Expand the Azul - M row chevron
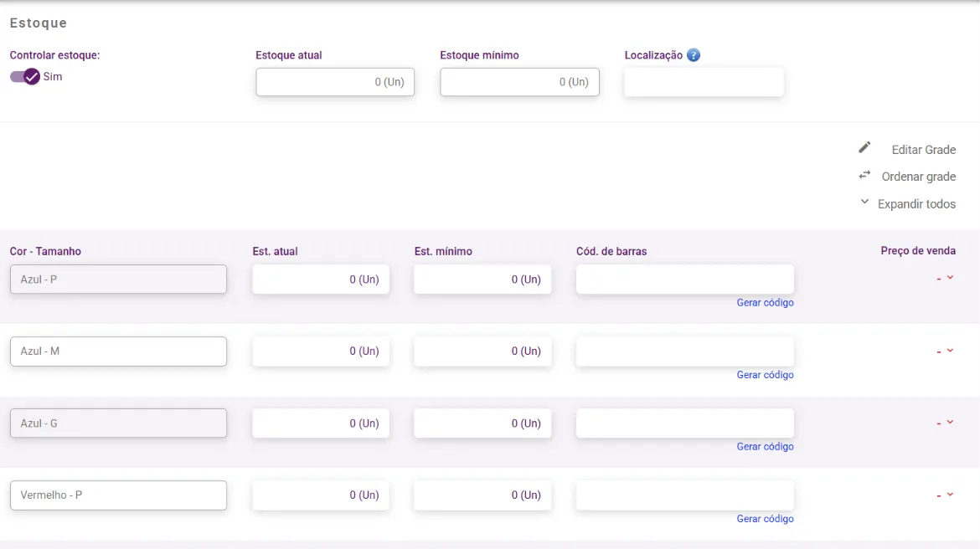Viewport: 980px width, 549px height. coord(950,351)
